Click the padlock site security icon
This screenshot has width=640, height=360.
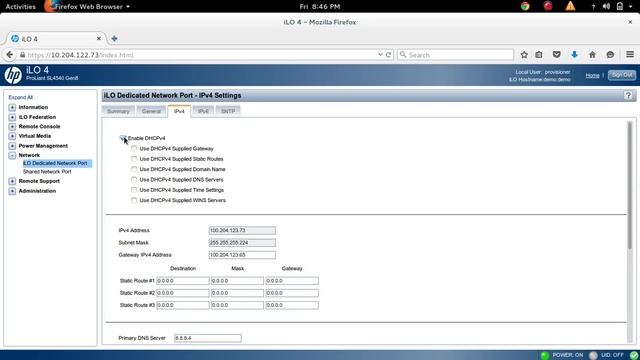[x=22, y=55]
